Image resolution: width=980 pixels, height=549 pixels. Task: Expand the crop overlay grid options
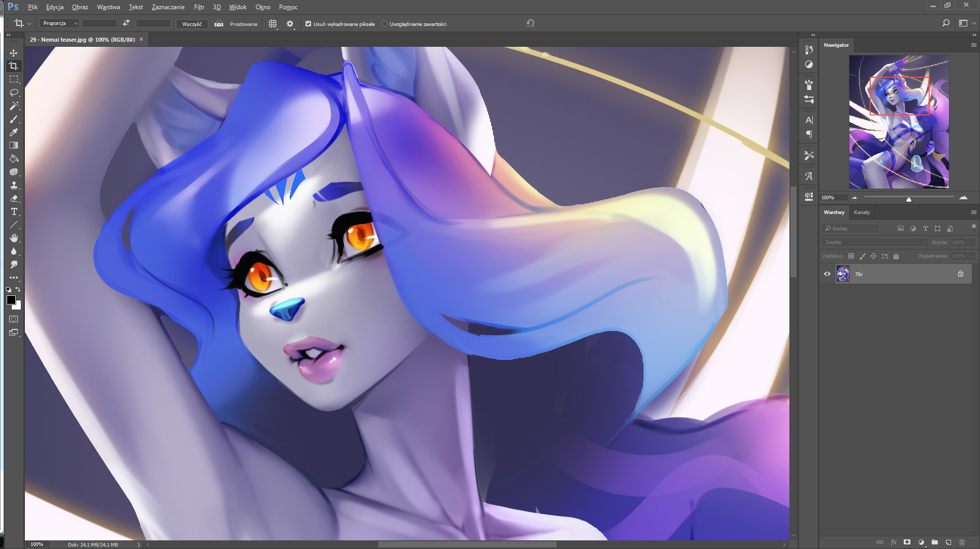click(273, 24)
